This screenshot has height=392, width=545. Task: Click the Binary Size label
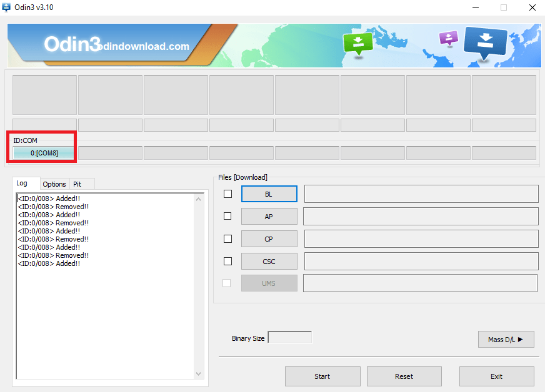[248, 338]
